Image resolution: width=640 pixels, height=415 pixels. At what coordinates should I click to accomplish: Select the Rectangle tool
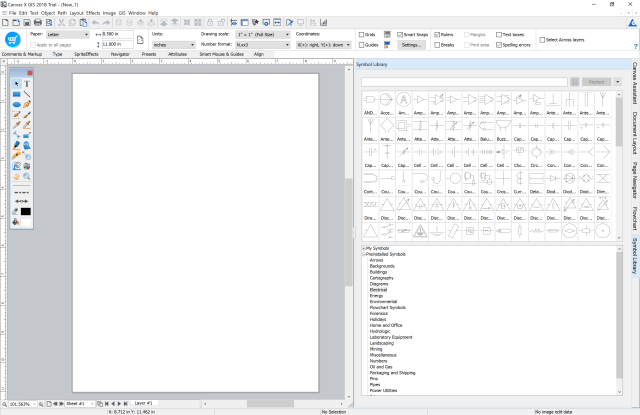[16, 94]
